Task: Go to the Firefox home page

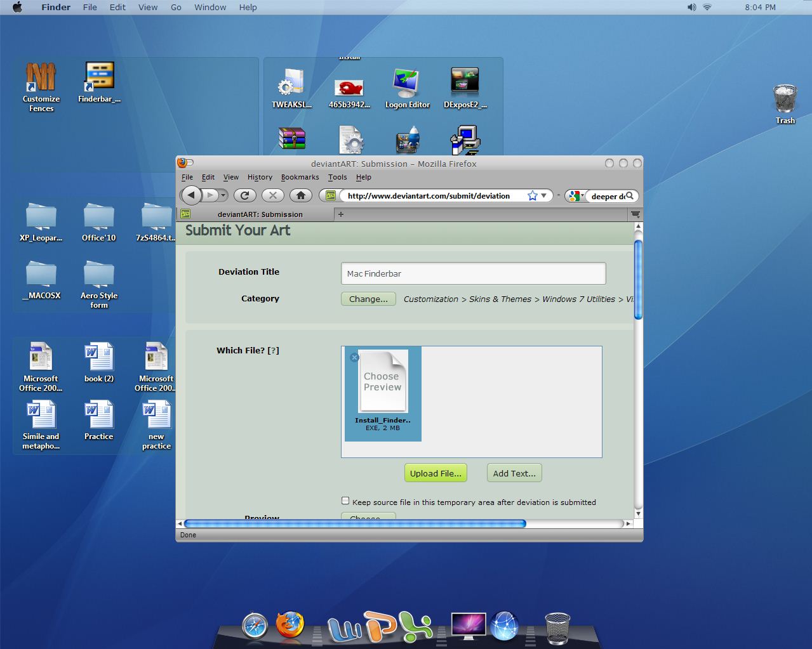Action: pos(301,195)
